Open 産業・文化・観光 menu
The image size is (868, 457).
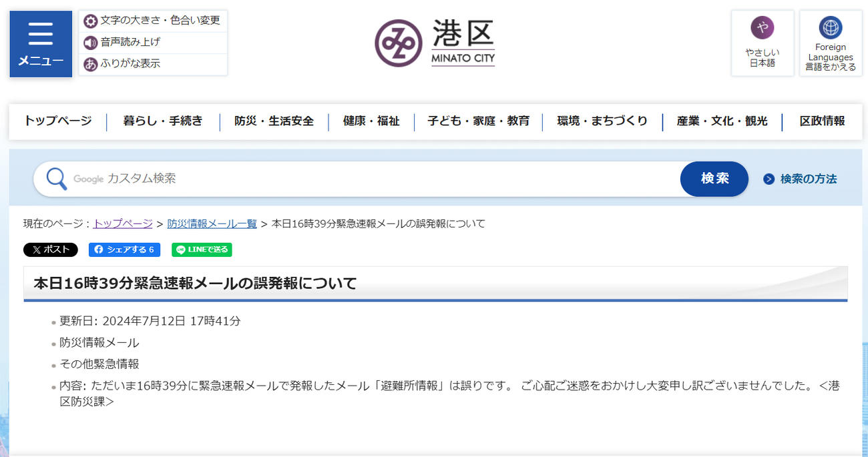point(722,121)
